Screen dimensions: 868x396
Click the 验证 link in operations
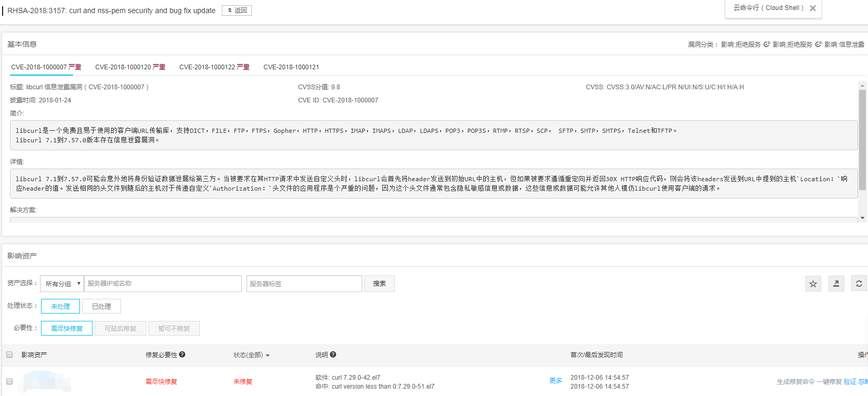850,382
